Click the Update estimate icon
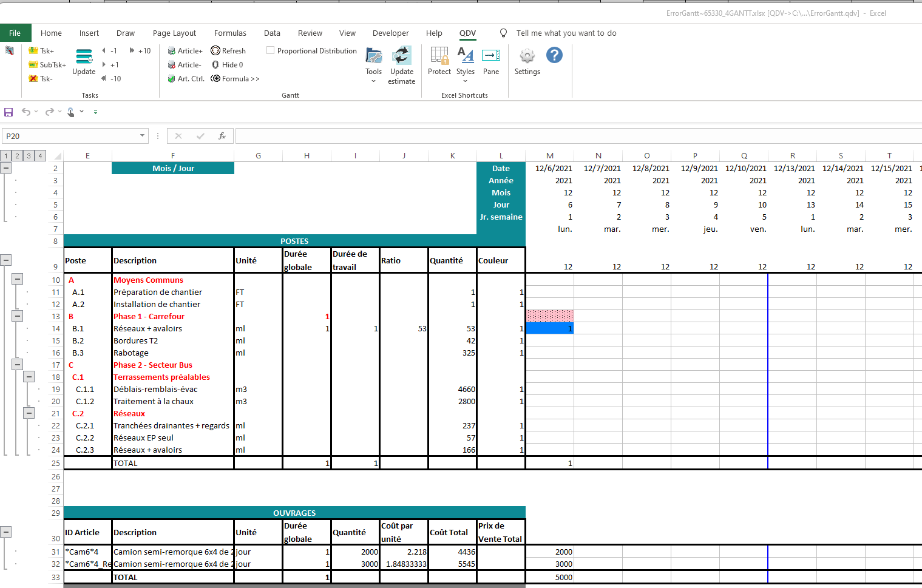 (401, 56)
